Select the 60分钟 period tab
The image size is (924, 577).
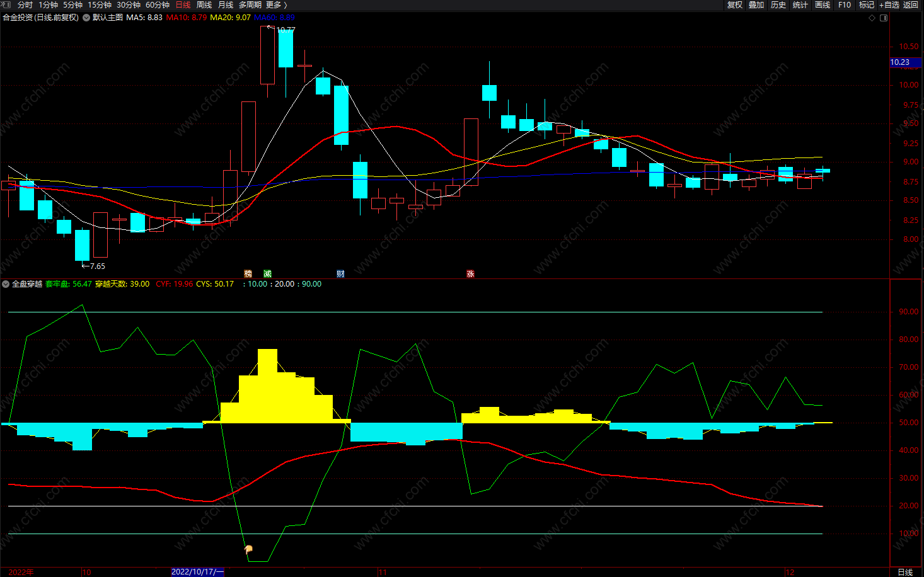pos(158,5)
